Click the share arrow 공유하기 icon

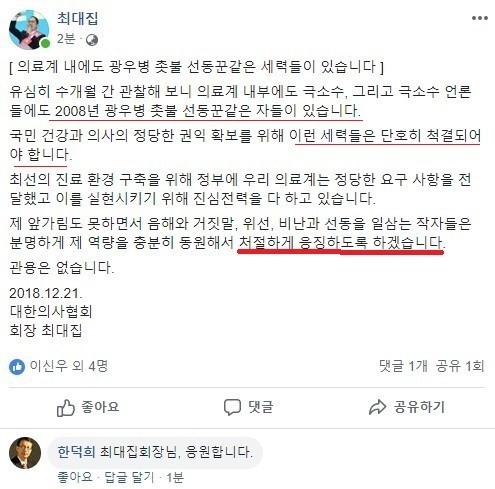click(377, 407)
